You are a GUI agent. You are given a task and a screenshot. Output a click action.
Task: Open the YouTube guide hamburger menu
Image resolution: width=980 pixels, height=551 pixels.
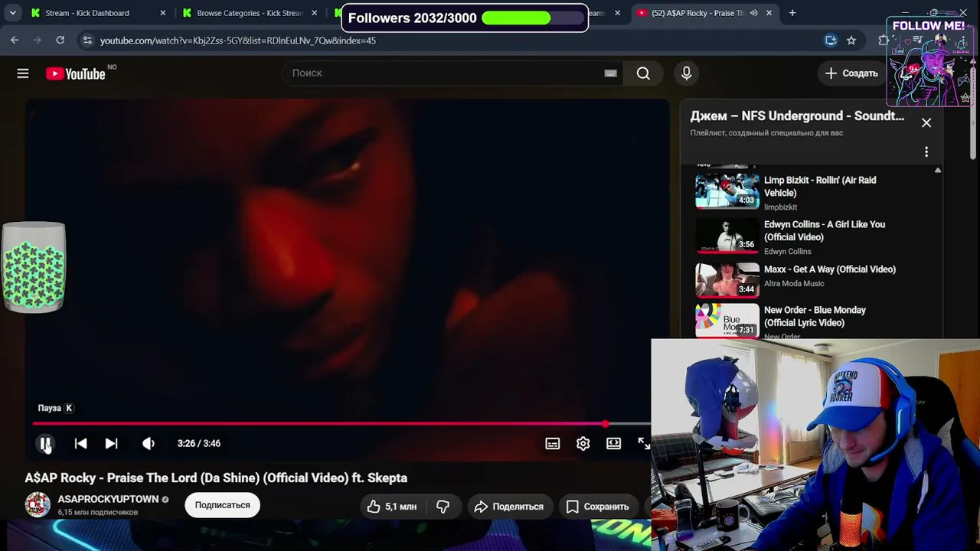pyautogui.click(x=23, y=73)
